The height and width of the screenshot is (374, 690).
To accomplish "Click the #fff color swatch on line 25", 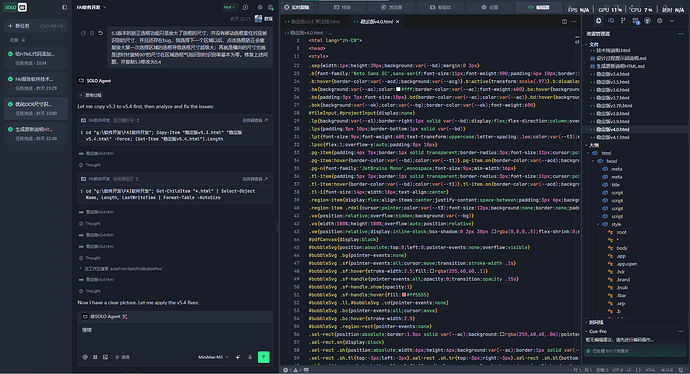I will (x=398, y=89).
